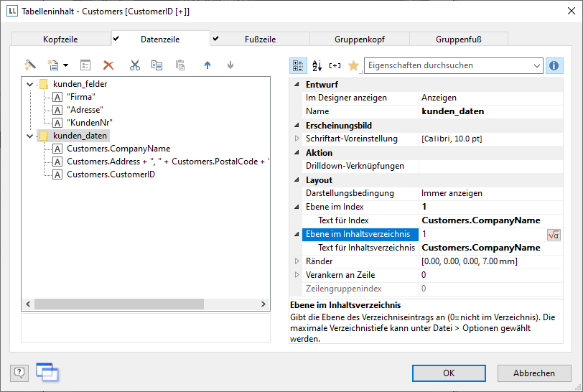Click the OK button
The width and height of the screenshot is (583, 392).
(449, 373)
